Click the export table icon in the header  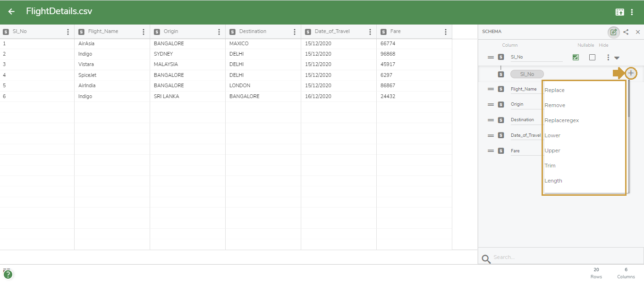tap(619, 11)
